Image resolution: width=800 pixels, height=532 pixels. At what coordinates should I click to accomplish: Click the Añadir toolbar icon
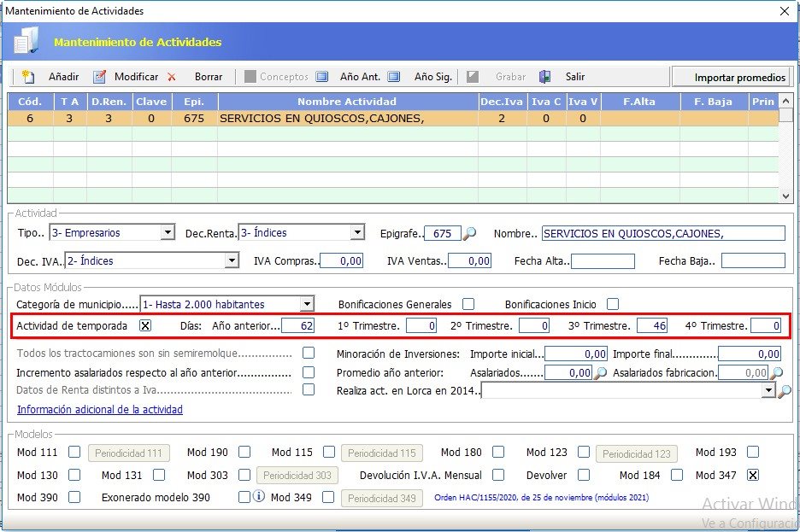[x=28, y=77]
